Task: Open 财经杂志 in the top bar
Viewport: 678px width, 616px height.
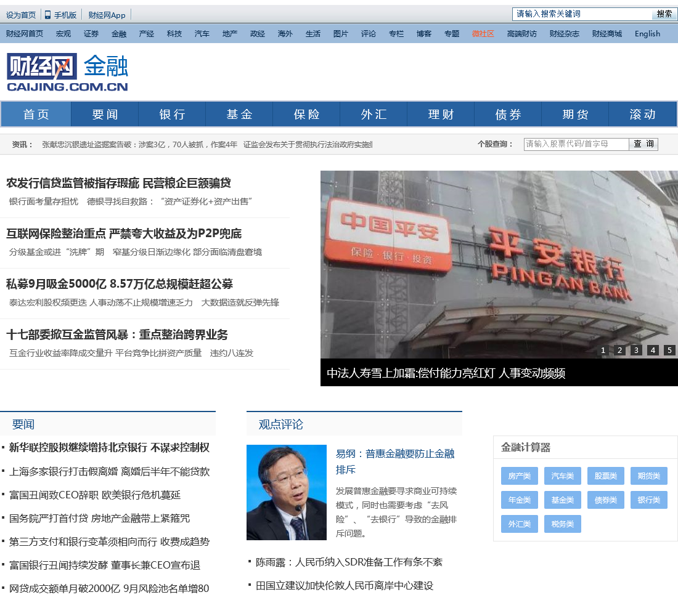Action: 564,34
